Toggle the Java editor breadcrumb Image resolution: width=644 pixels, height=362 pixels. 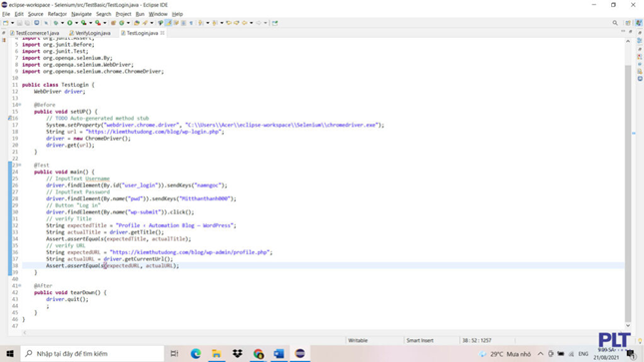click(x=161, y=23)
